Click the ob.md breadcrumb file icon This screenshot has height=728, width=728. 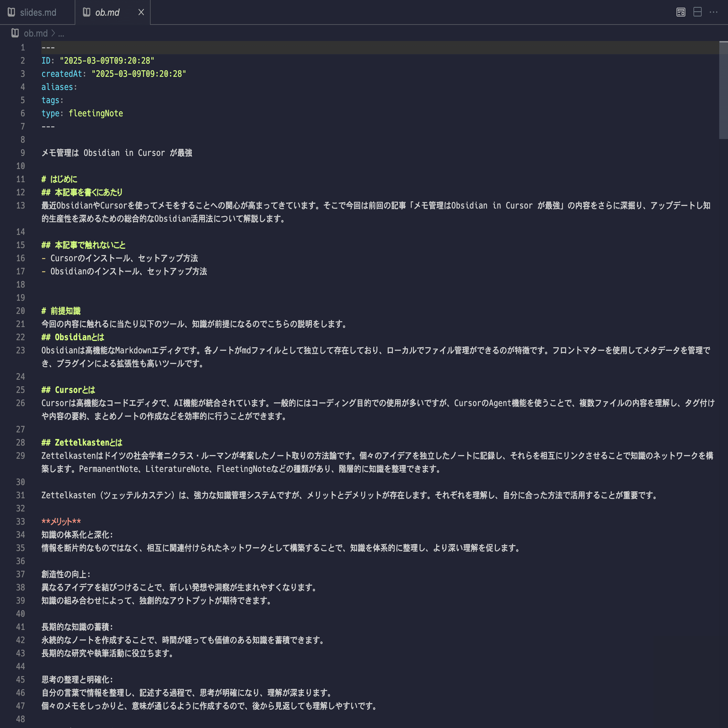pos(15,33)
